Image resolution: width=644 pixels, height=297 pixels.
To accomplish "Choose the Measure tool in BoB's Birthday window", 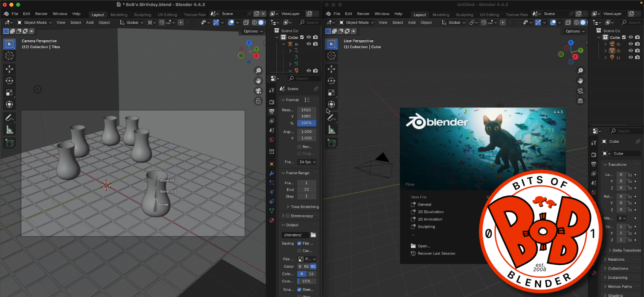I will click(x=9, y=129).
